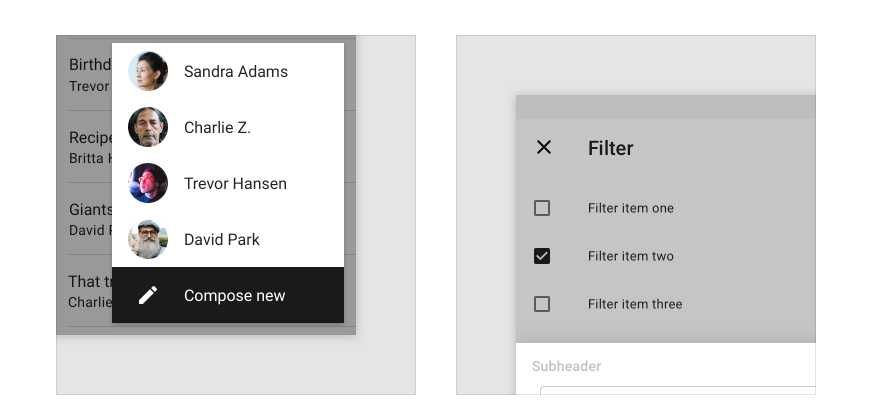Click the pencil compose icon
The width and height of the screenshot is (874, 400).
click(148, 295)
